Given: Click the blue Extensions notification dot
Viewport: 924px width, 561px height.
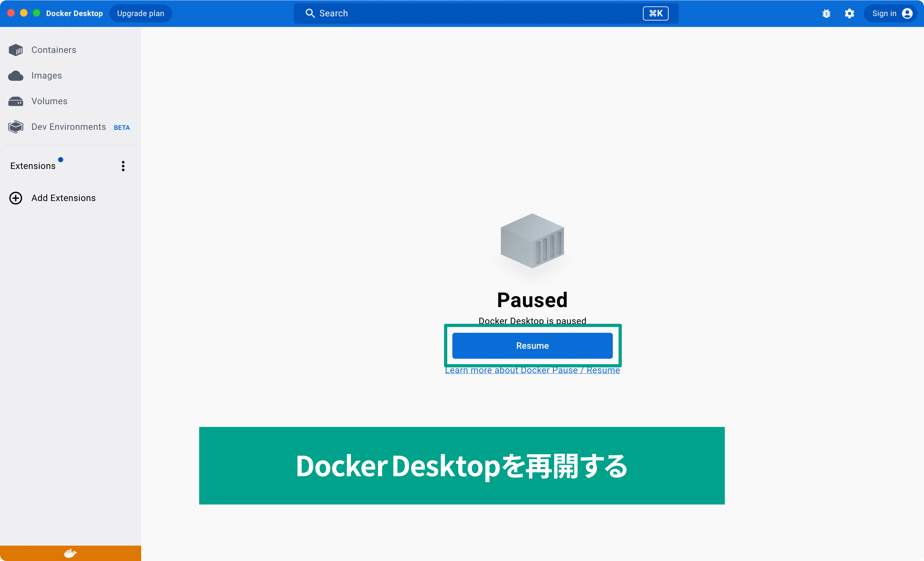Looking at the screenshot, I should (x=61, y=160).
